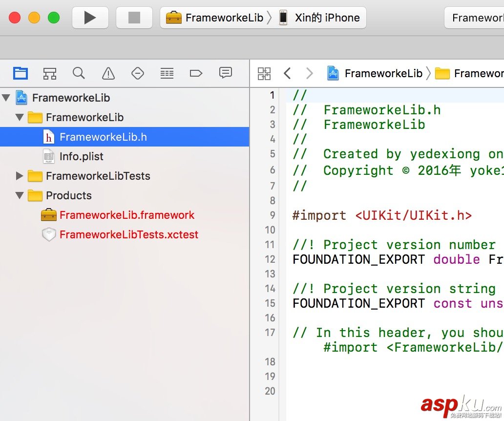504x421 pixels.
Task: Click the xctest bundle icon
Action: (49, 234)
